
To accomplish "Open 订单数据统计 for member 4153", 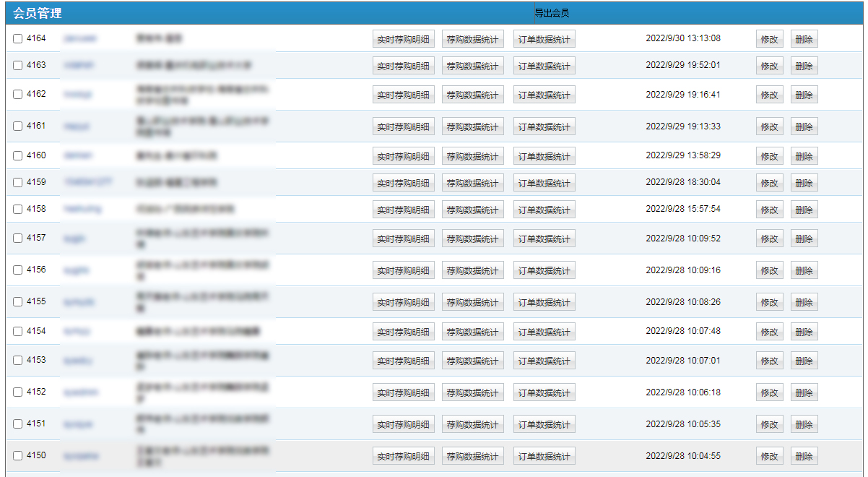I will [x=544, y=361].
